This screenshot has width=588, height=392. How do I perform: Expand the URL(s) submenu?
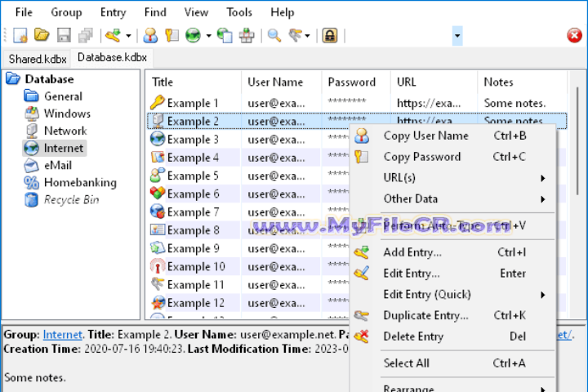[x=453, y=178]
